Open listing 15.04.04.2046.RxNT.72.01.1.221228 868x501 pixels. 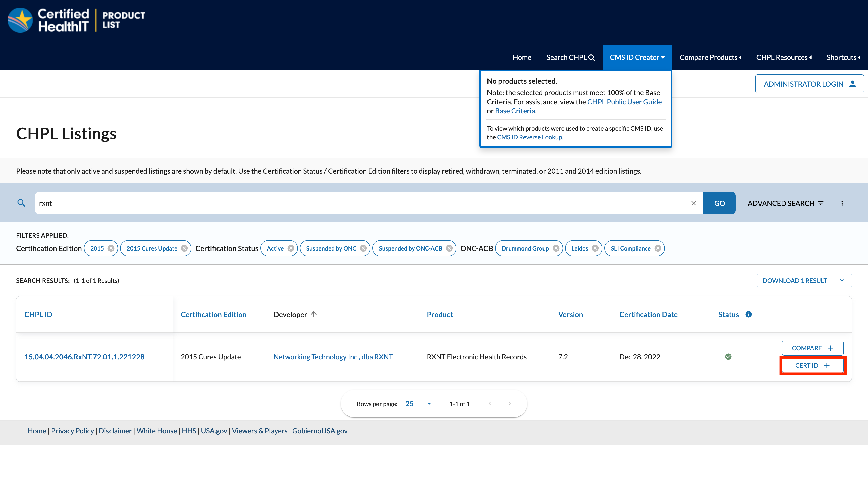[84, 357]
